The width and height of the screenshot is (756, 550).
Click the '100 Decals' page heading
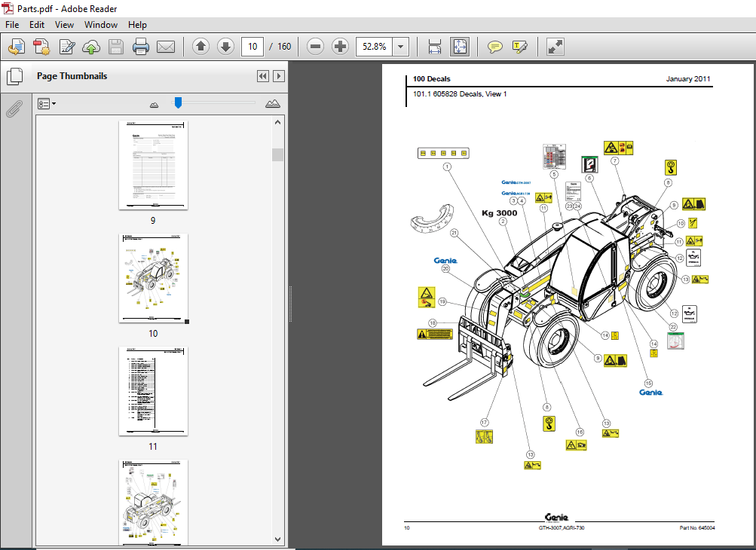click(x=432, y=78)
